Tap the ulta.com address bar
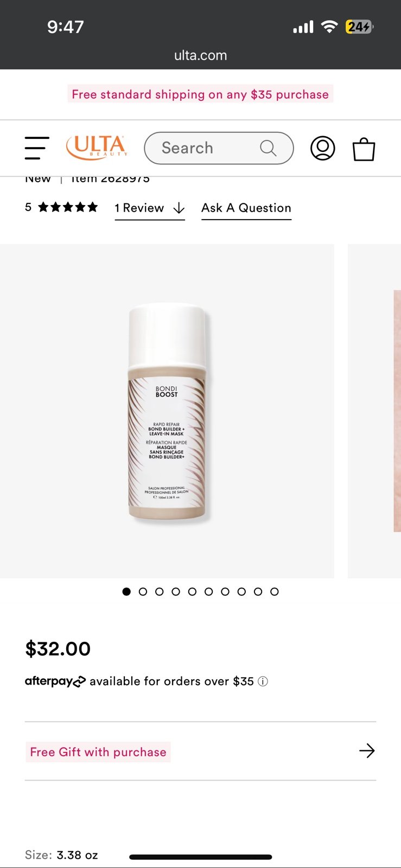Screen dimensions: 401x868 tap(200, 55)
